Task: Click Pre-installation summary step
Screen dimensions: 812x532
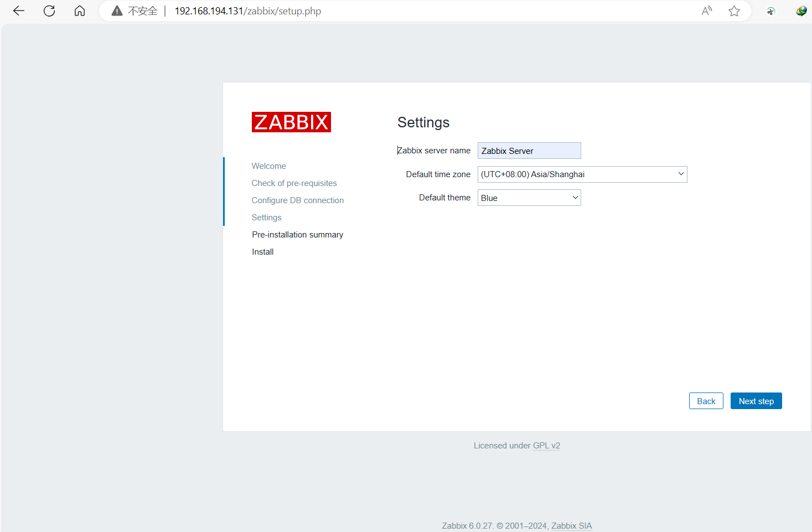Action: 298,235
